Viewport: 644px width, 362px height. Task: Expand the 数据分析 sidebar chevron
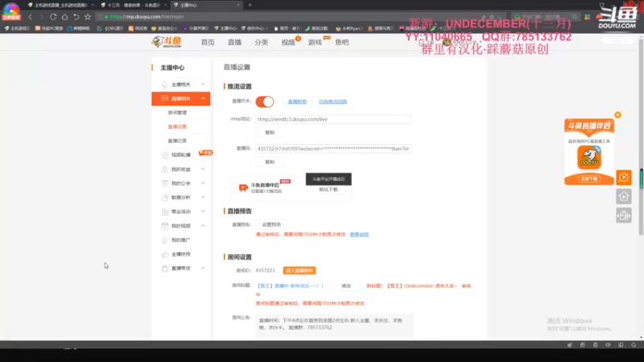tap(203, 197)
